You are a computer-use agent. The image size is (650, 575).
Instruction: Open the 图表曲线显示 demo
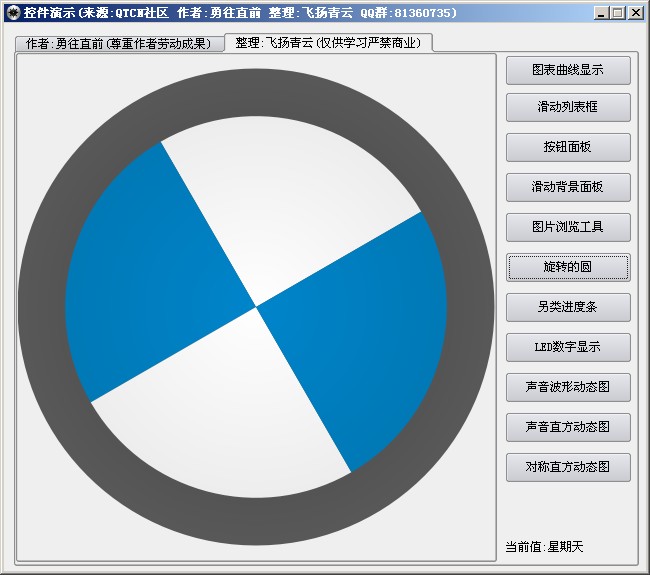tap(568, 70)
